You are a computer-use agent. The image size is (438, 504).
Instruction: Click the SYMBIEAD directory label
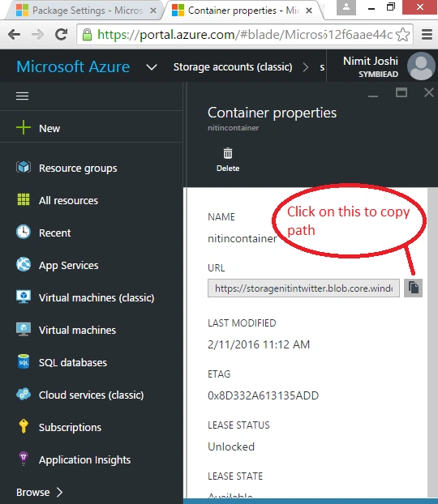[378, 75]
